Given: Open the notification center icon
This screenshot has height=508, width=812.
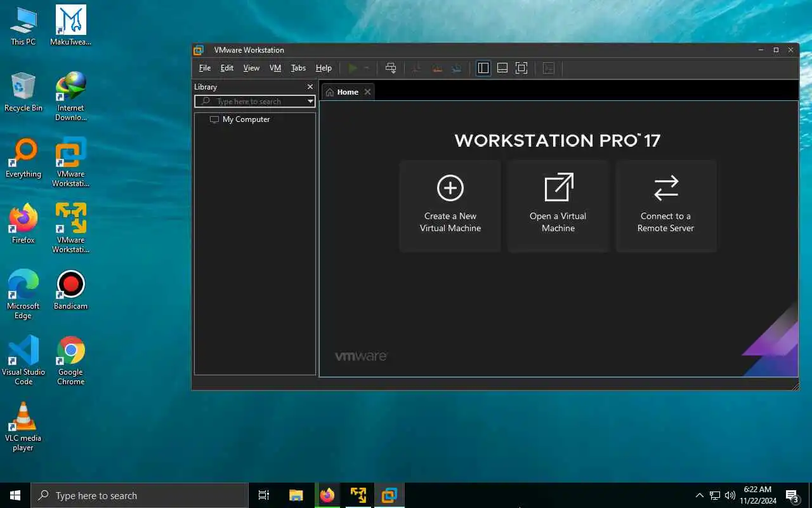Looking at the screenshot, I should [792, 495].
